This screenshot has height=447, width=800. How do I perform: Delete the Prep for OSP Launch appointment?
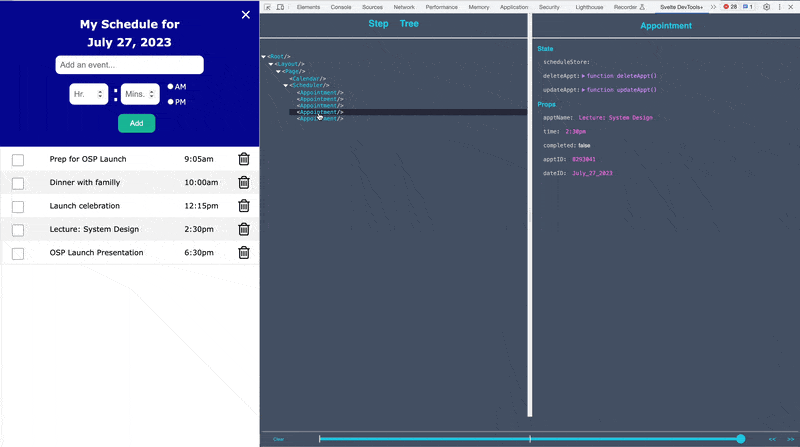pos(244,159)
